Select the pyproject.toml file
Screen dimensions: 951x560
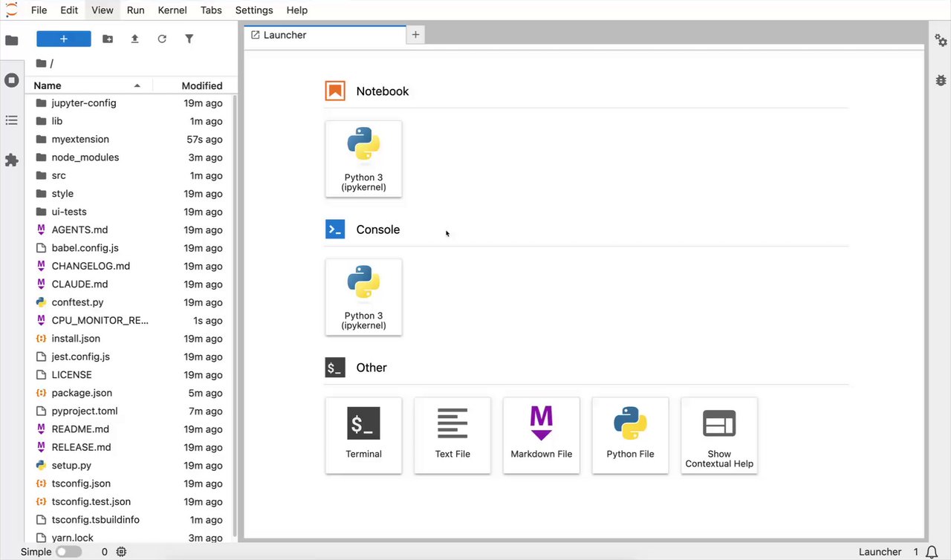[129, 411]
